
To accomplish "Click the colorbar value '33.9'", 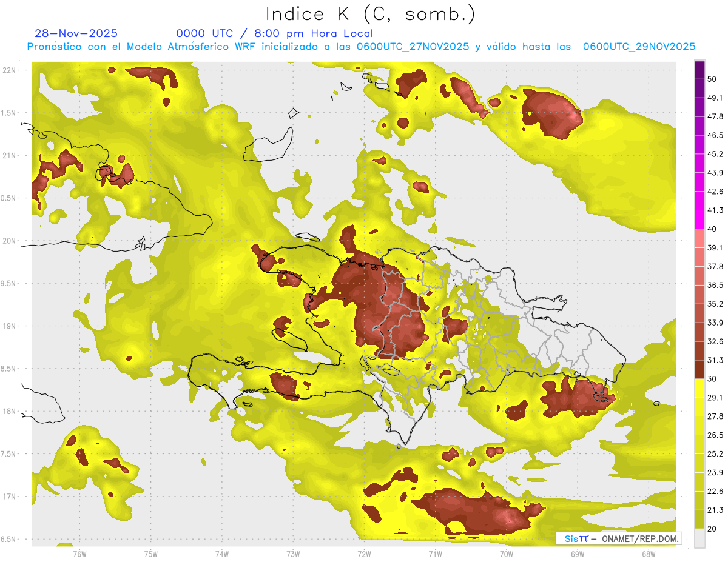I will pos(715,323).
